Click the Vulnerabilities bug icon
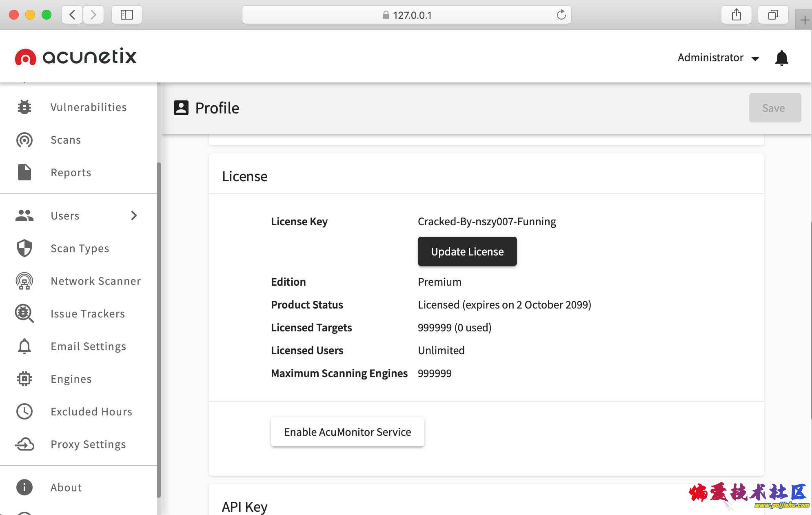The image size is (812, 515). click(24, 107)
